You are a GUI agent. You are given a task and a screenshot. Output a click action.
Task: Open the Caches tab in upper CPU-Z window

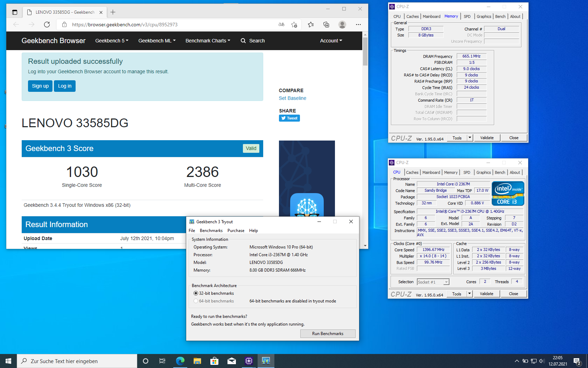(412, 16)
